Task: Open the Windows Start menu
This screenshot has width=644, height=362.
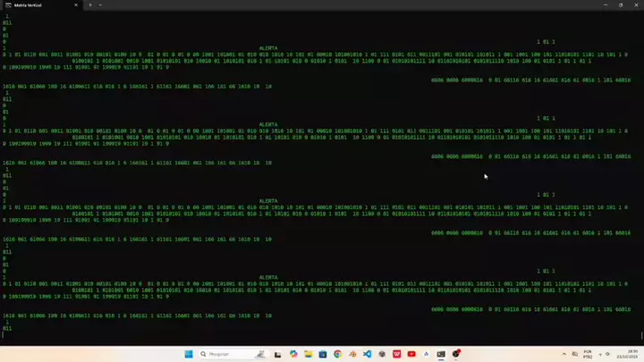Action: tap(189, 354)
